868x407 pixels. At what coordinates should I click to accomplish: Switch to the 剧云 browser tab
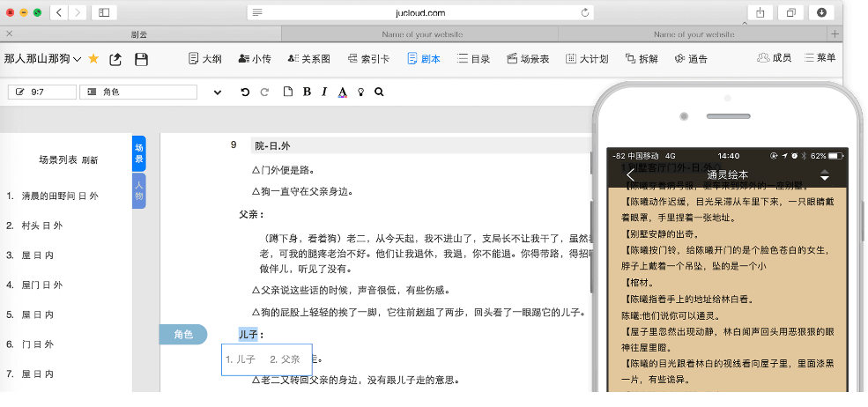coord(141,34)
